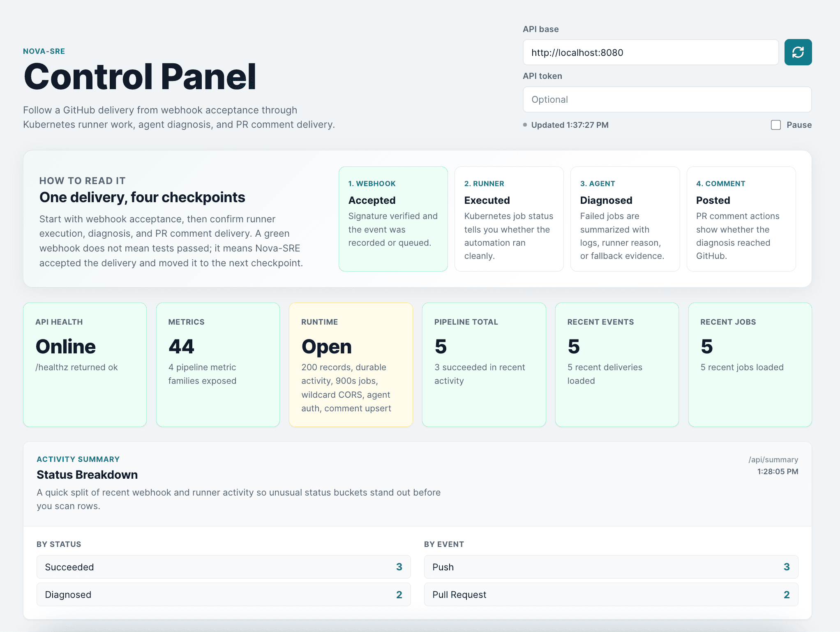This screenshot has width=840, height=632.
Task: Click the BY STATUS column label
Action: click(x=59, y=544)
